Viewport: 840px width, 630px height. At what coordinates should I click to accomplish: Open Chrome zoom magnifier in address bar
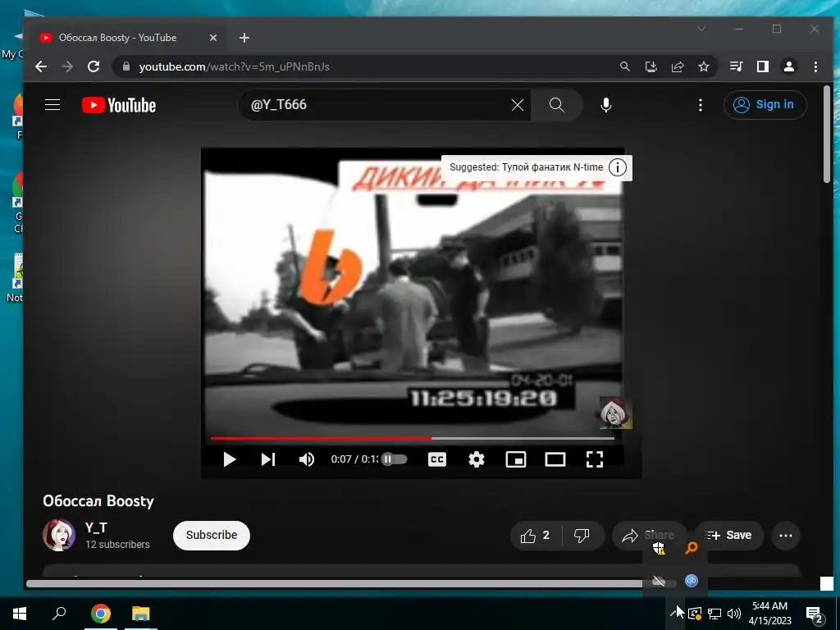[x=624, y=66]
